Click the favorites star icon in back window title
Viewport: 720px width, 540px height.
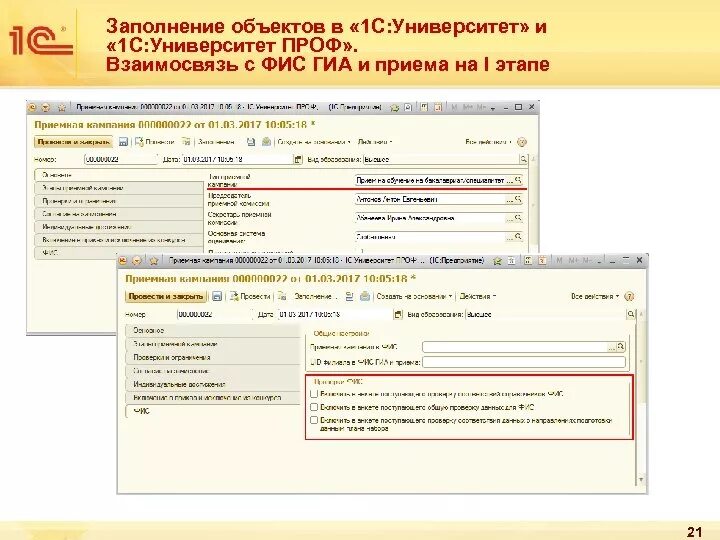[62, 107]
